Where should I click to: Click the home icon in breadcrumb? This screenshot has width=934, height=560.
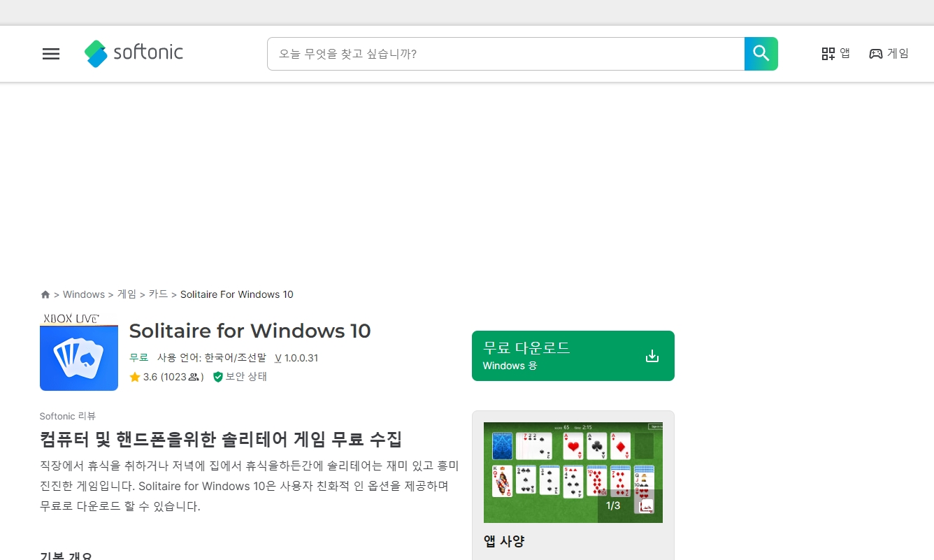click(x=45, y=294)
